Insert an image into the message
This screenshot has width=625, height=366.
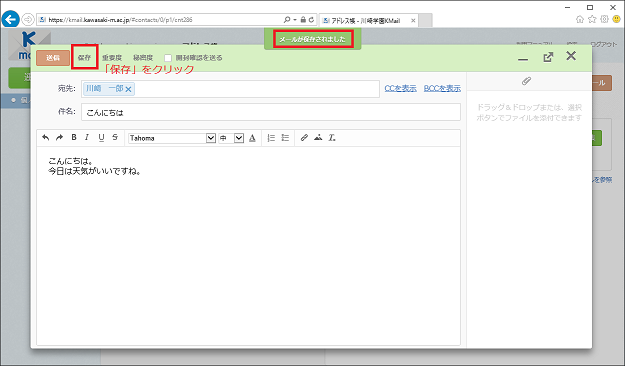pyautogui.click(x=318, y=138)
